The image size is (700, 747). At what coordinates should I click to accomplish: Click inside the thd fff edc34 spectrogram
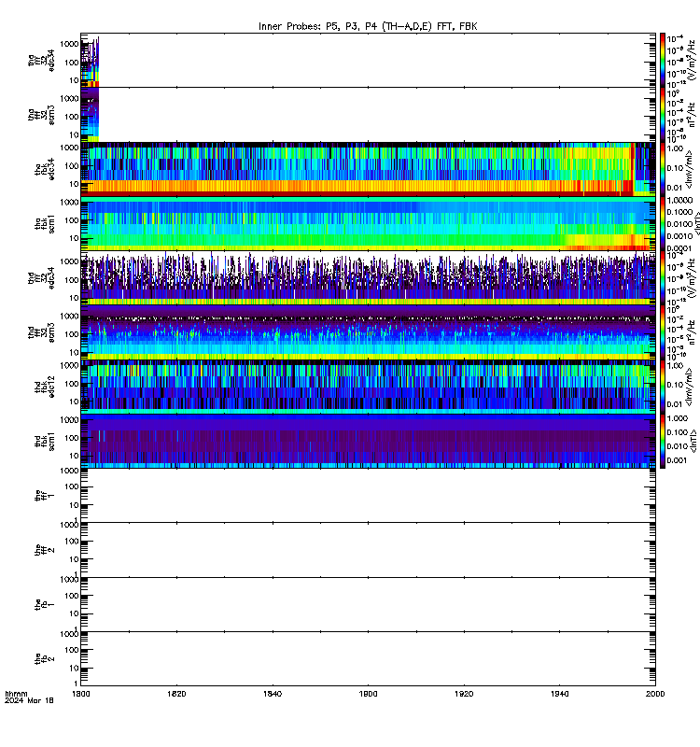tap(368, 278)
